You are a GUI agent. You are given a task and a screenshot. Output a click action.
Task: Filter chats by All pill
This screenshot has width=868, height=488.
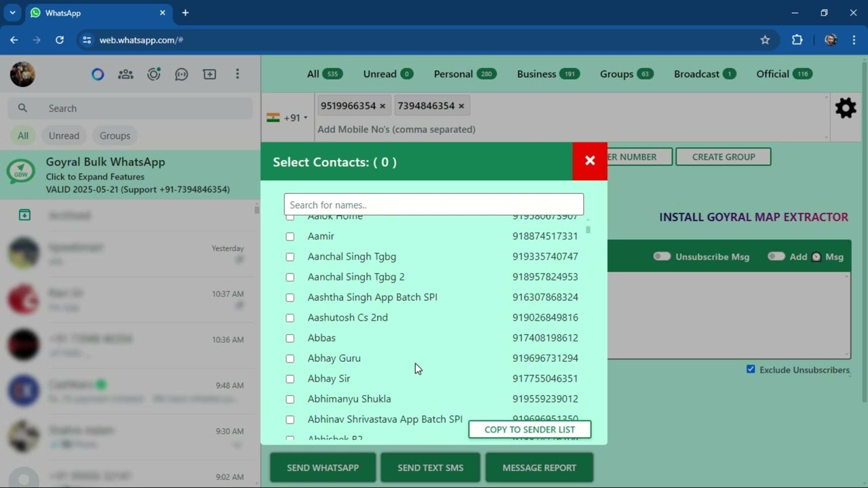coord(23,136)
